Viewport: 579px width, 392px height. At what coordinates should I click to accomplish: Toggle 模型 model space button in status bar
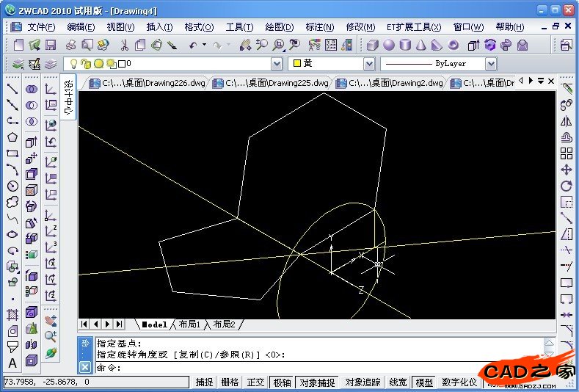click(424, 382)
